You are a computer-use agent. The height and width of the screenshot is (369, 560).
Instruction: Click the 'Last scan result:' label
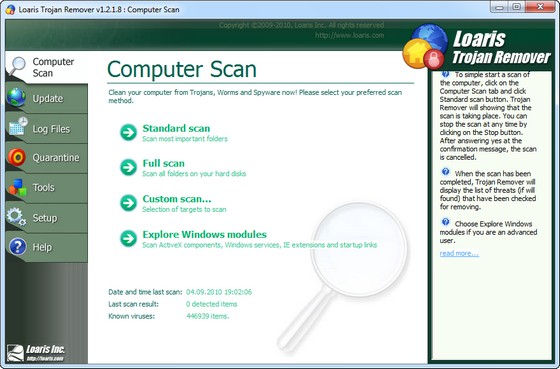tap(133, 304)
